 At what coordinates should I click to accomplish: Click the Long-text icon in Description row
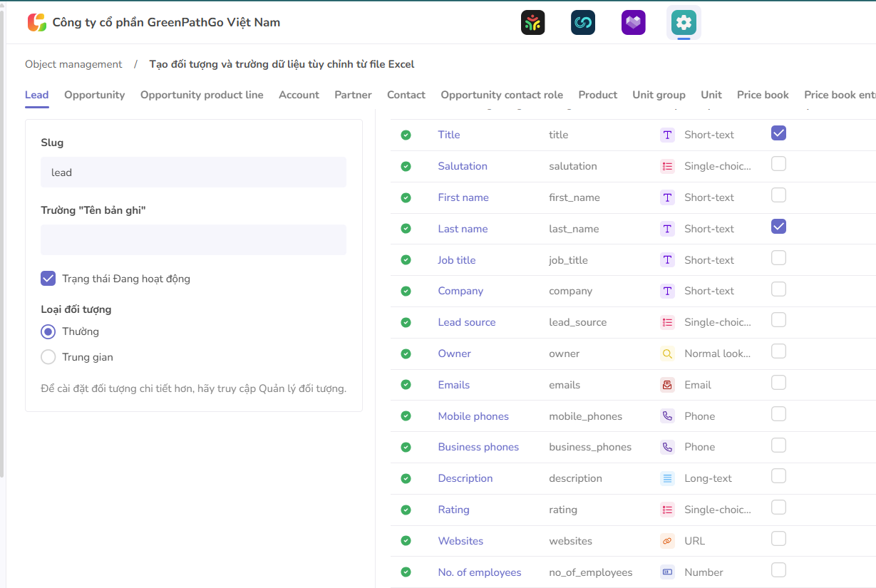click(667, 478)
